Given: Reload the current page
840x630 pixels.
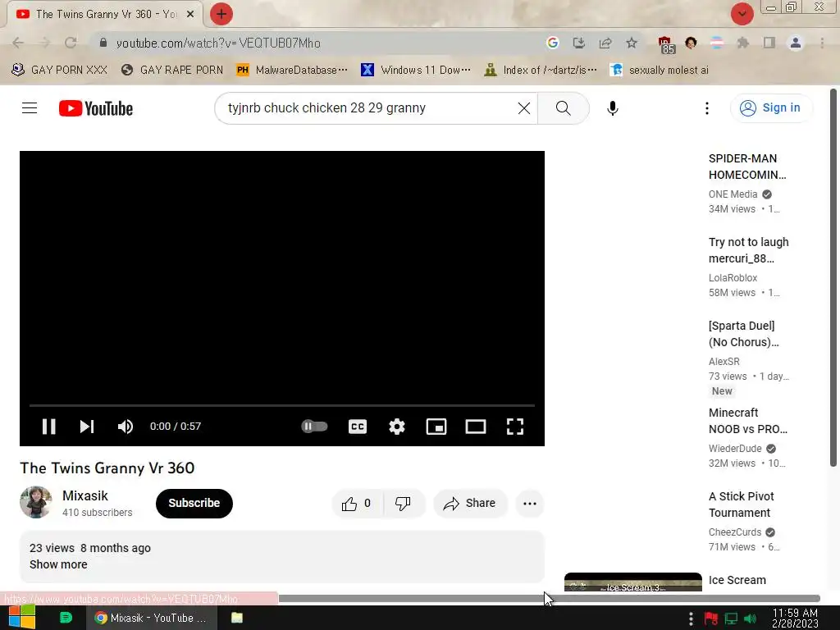Looking at the screenshot, I should coord(71,43).
